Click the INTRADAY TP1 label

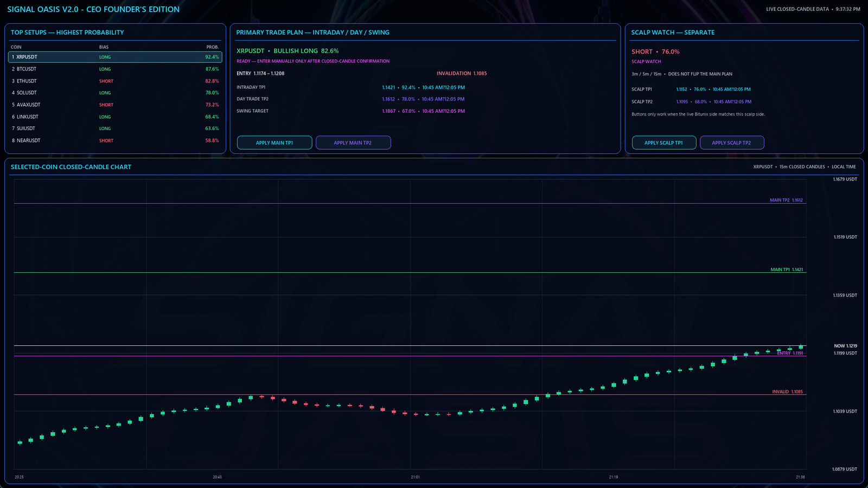[x=251, y=87]
